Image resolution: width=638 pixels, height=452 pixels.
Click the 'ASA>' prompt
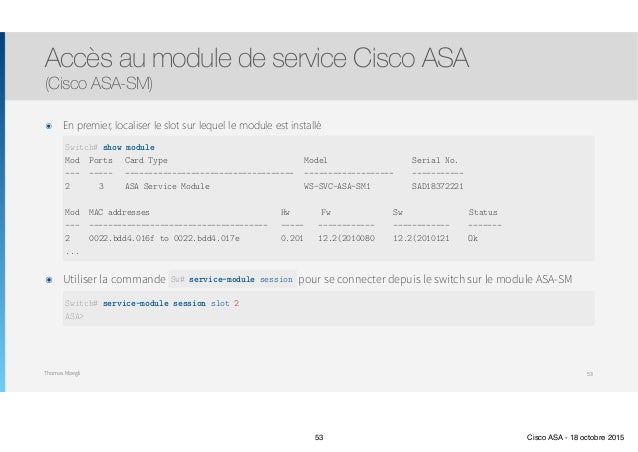point(74,316)
